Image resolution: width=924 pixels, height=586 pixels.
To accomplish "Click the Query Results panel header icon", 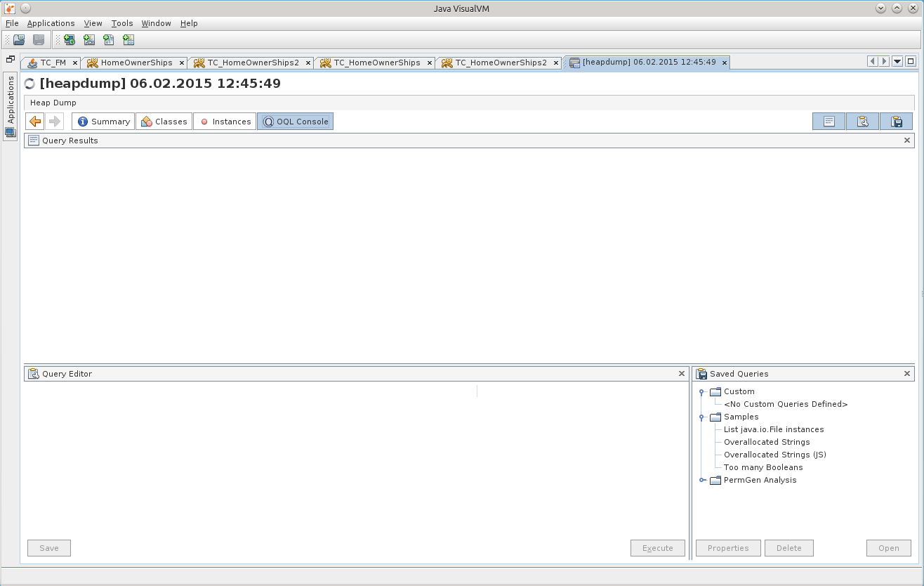I will pos(34,141).
